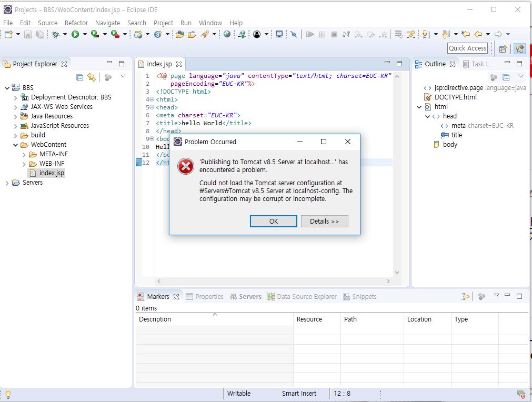Toggle code folding on line 5 head tag
Viewport: 532px width, 402px height.
tap(152, 107)
